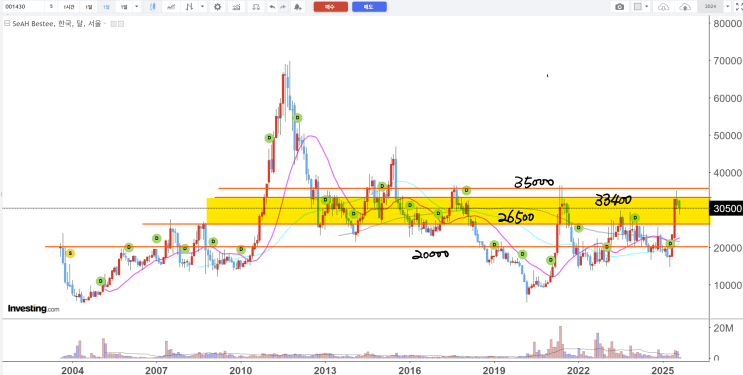Viewport: 743px width, 375px height.
Task: Open the layout square dropdown arrow
Action: point(647,7)
